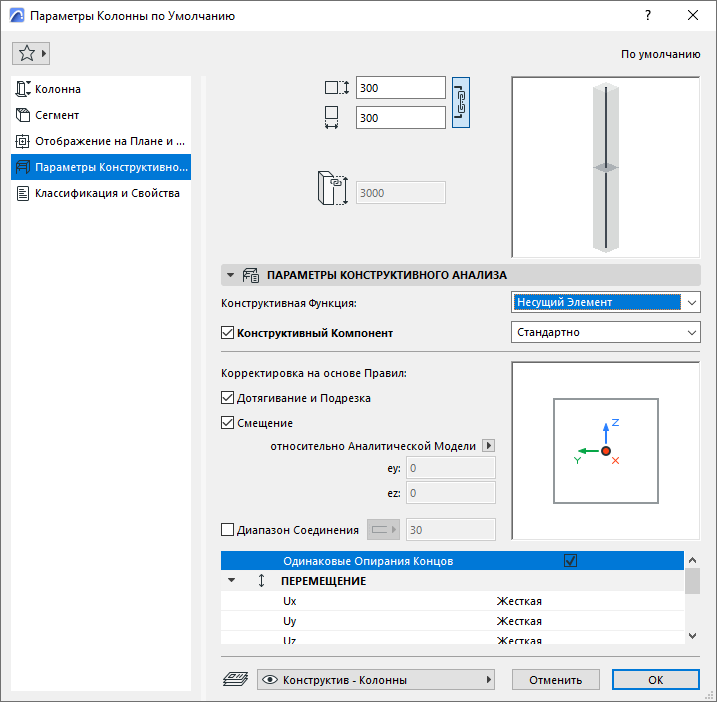Viewport: 717px width, 702px height.
Task: Close the dialog window
Action: point(693,16)
